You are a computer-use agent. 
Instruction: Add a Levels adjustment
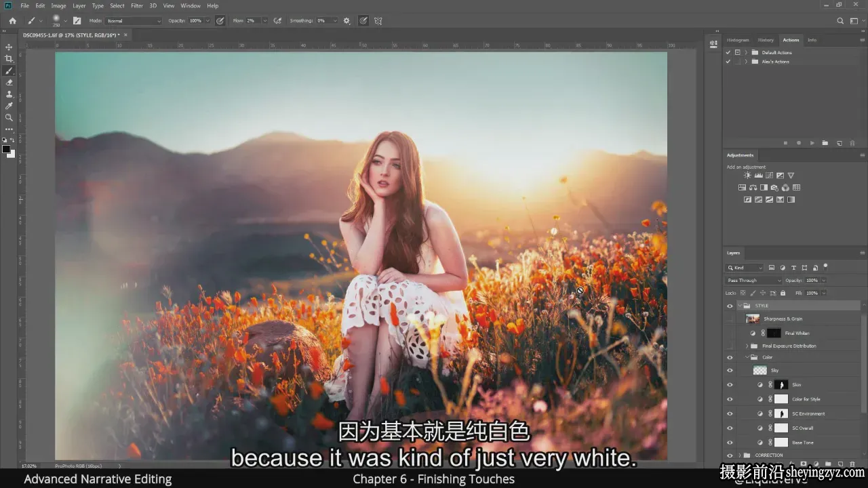click(758, 176)
